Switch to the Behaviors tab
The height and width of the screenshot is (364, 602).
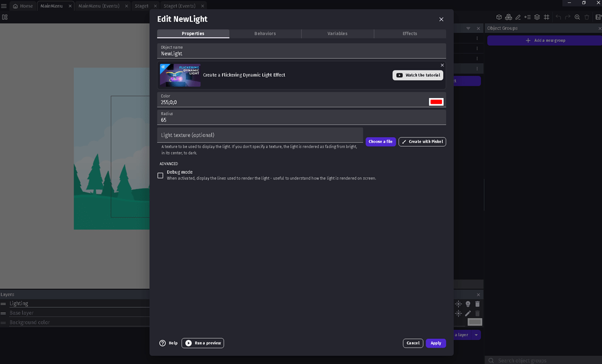coord(265,33)
